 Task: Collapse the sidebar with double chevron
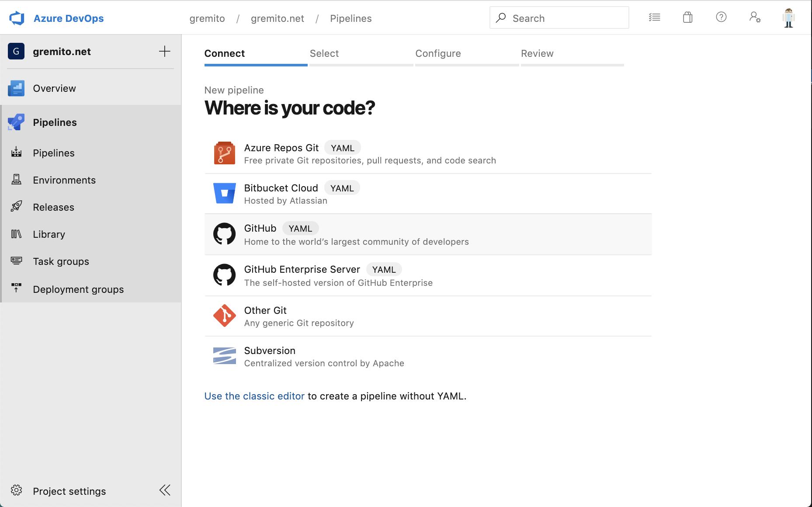pyautogui.click(x=165, y=490)
